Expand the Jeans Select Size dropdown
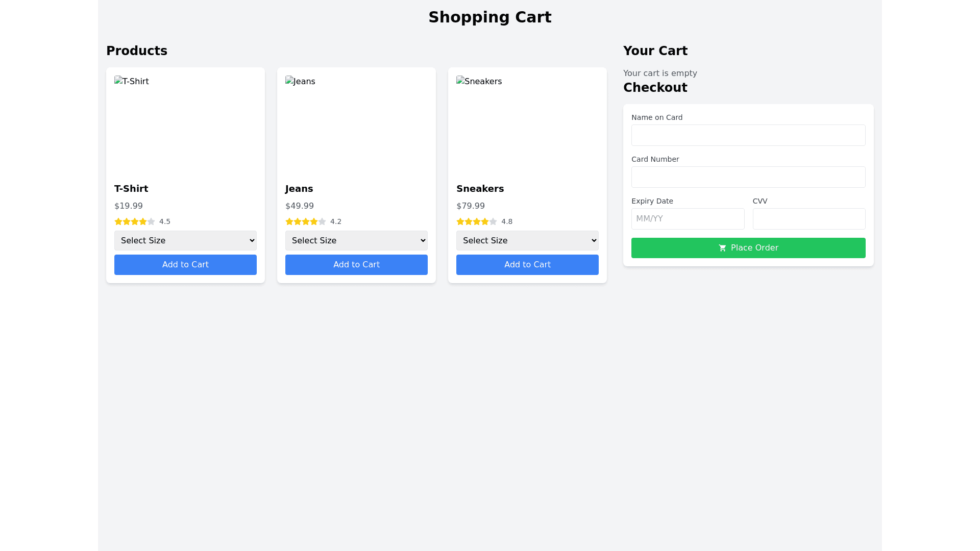980x551 pixels. point(356,240)
